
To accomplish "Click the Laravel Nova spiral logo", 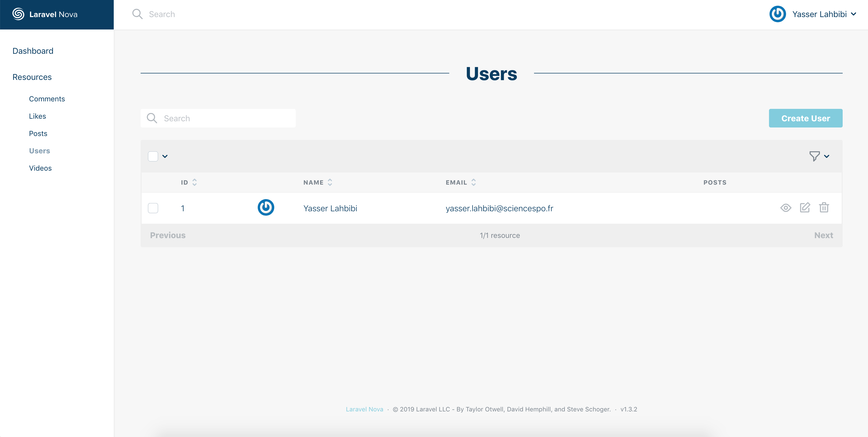I will (x=18, y=14).
